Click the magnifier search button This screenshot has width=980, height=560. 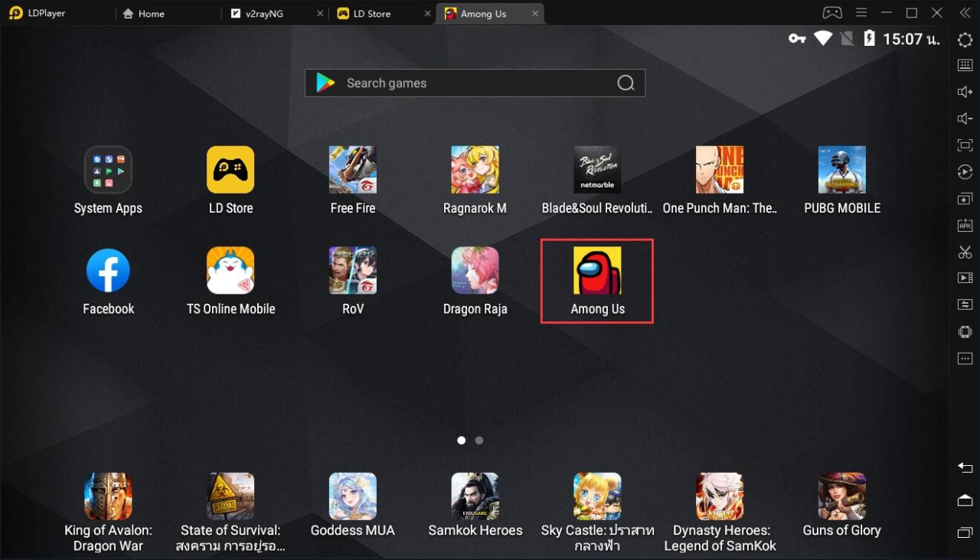tap(626, 83)
